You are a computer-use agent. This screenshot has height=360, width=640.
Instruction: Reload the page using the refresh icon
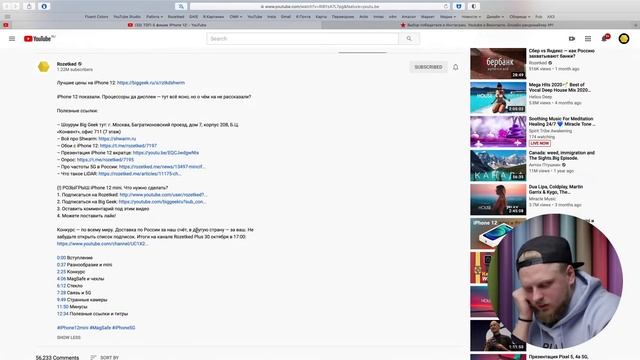click(x=446, y=7)
